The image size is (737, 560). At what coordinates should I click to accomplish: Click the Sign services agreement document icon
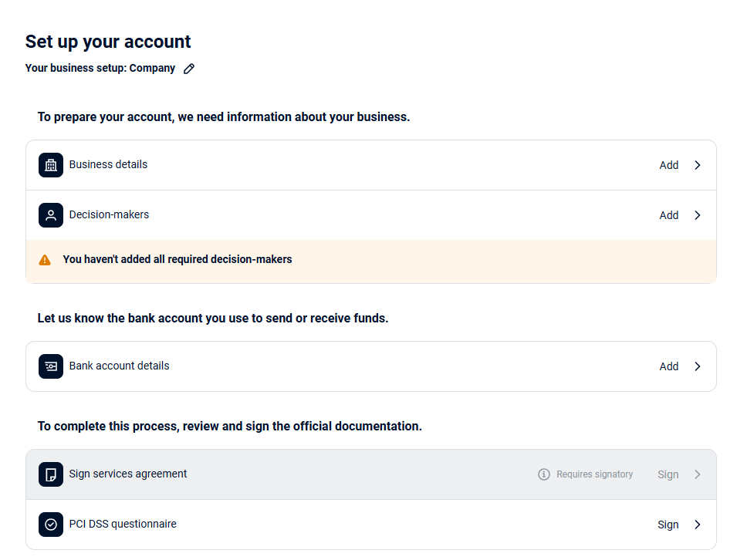51,474
